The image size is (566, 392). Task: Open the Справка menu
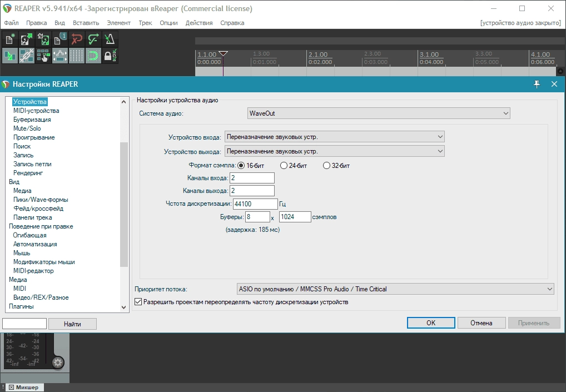click(232, 23)
